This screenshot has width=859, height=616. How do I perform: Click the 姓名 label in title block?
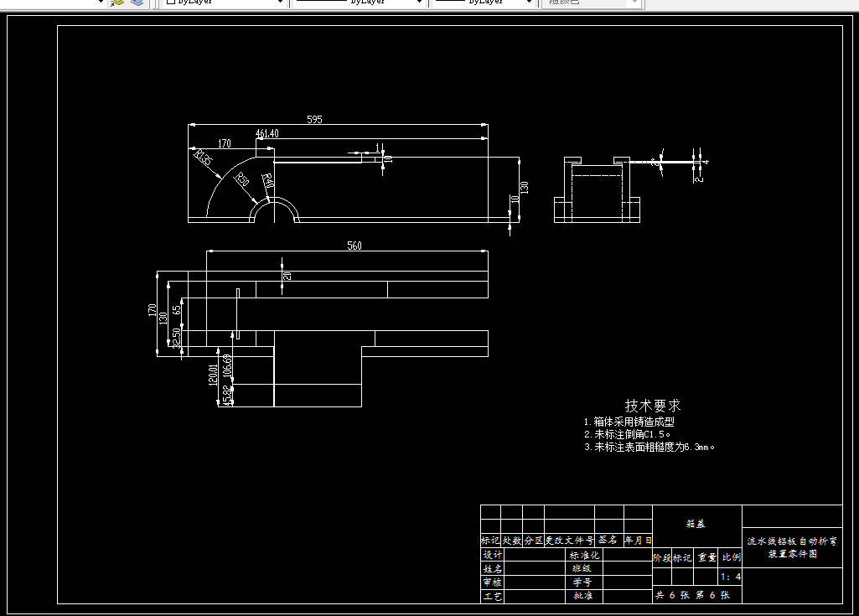[x=492, y=569]
